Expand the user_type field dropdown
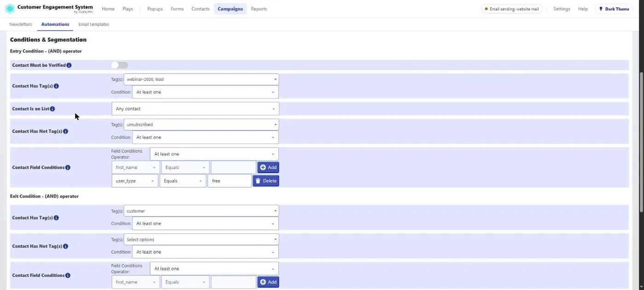 point(135,181)
